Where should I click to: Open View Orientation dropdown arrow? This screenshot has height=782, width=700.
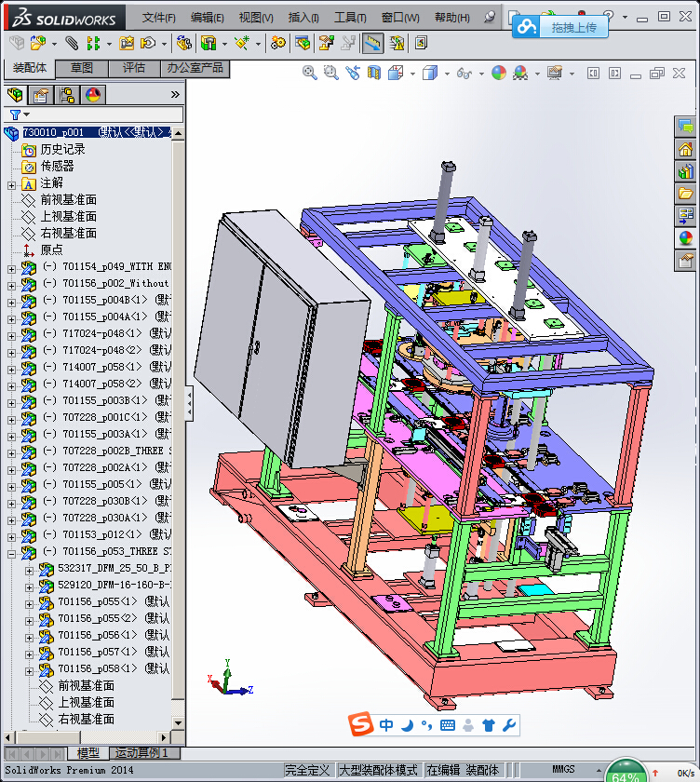tap(412, 74)
